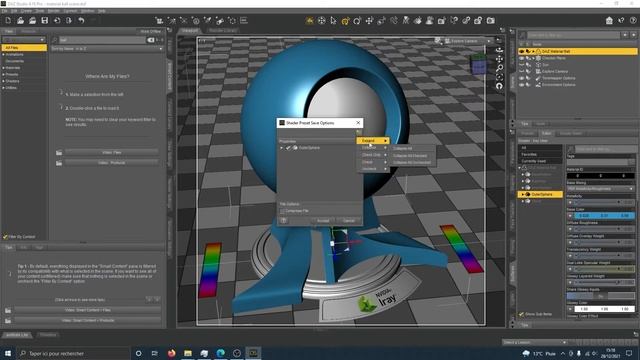
Task: Toggle visibility of Environment Options
Action: click(521, 85)
